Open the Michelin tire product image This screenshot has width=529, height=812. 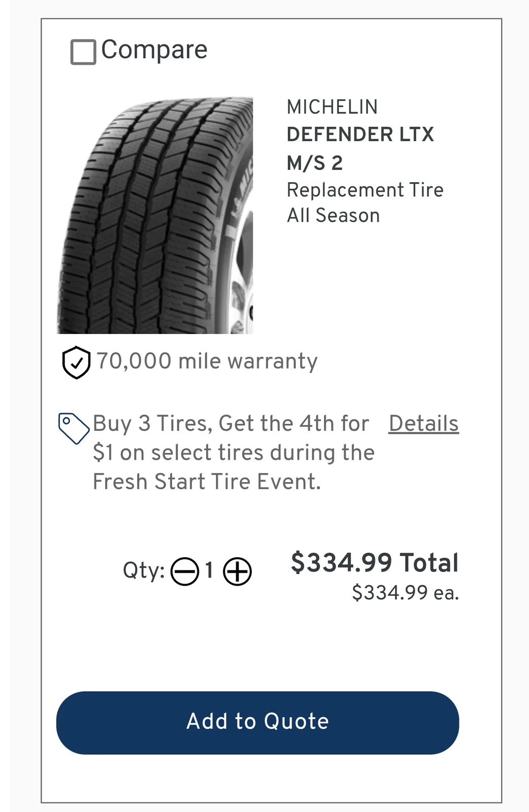[155, 216]
